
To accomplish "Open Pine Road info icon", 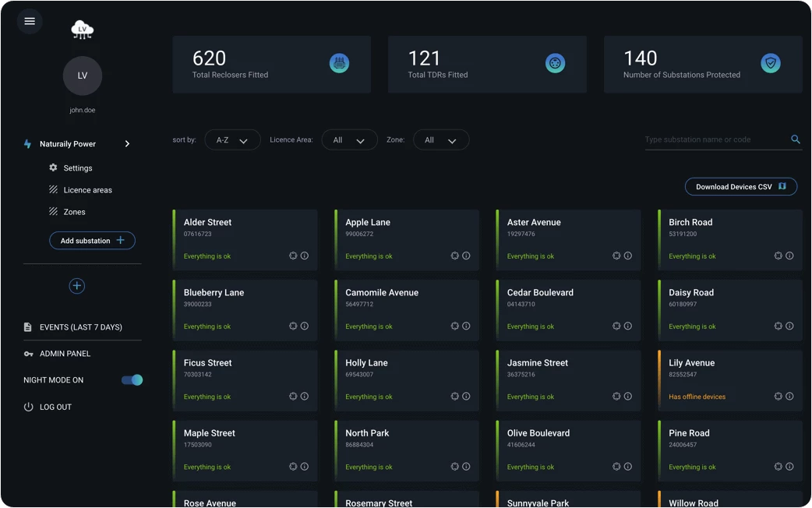I will pos(789,467).
